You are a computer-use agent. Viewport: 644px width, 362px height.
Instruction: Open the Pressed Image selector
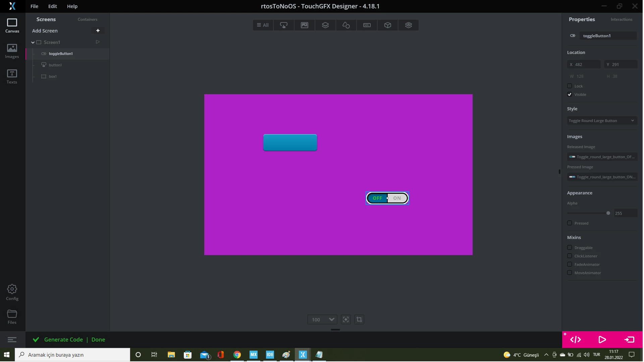click(602, 177)
